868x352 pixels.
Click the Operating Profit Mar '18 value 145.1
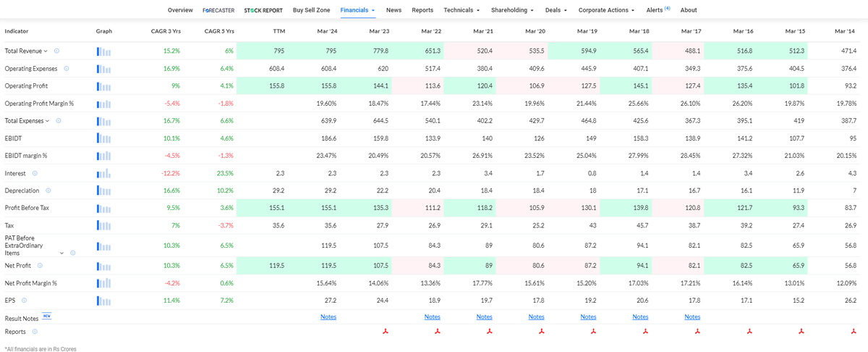pyautogui.click(x=640, y=86)
